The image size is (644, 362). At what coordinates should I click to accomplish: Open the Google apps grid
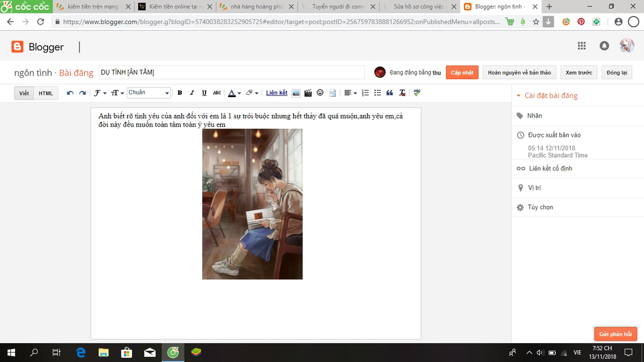582,46
